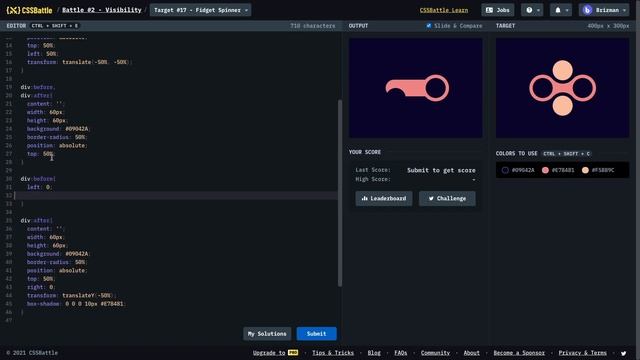Click the 'left: 0' line in div:before
The height and width of the screenshot is (360, 640).
[x=39, y=187]
